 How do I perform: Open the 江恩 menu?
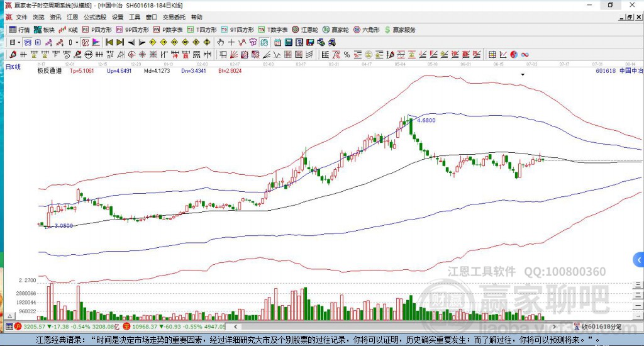pos(72,17)
